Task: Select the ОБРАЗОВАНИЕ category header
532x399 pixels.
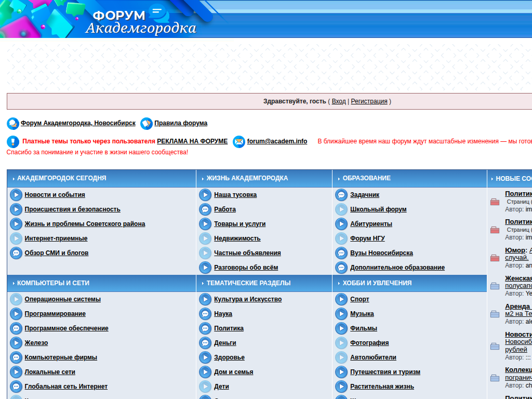Action: tap(366, 178)
